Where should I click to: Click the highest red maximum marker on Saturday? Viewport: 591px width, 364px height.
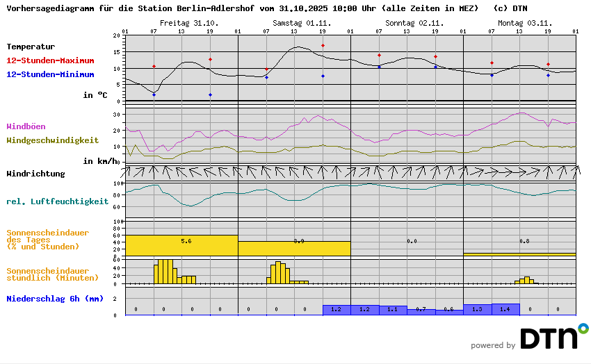(323, 46)
